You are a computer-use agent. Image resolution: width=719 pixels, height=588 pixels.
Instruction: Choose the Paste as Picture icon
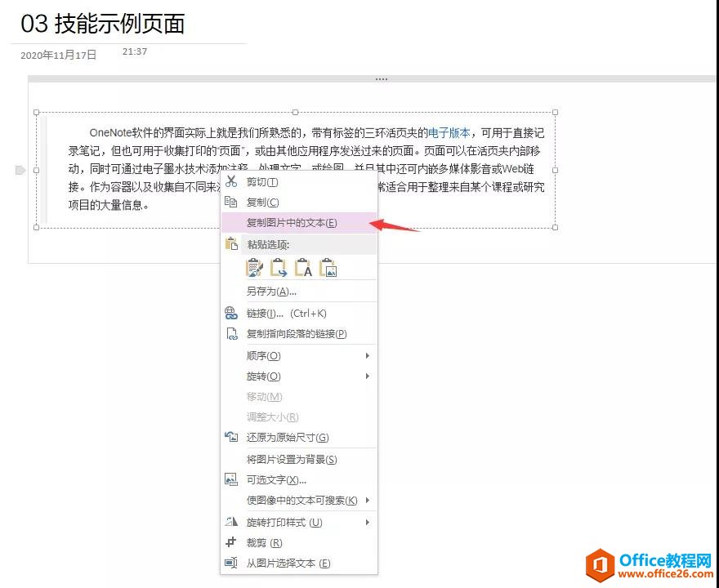coord(328,268)
